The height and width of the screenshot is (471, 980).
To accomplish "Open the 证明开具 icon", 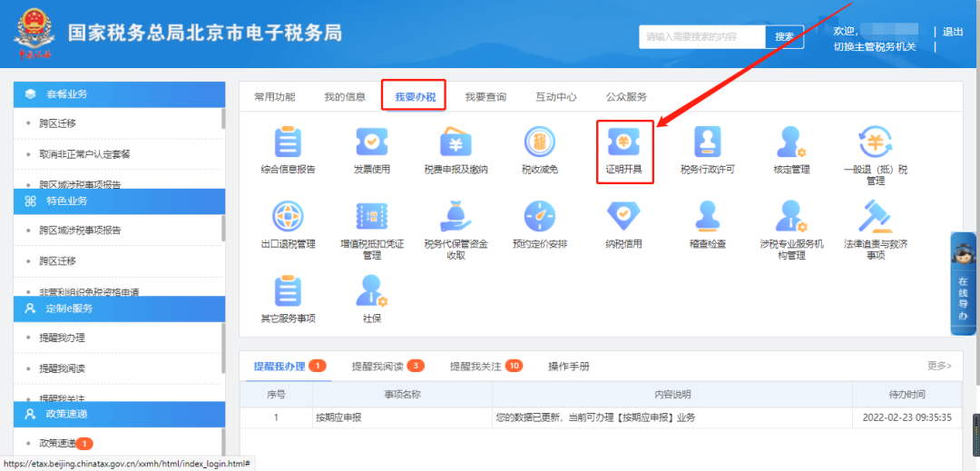I will [624, 143].
